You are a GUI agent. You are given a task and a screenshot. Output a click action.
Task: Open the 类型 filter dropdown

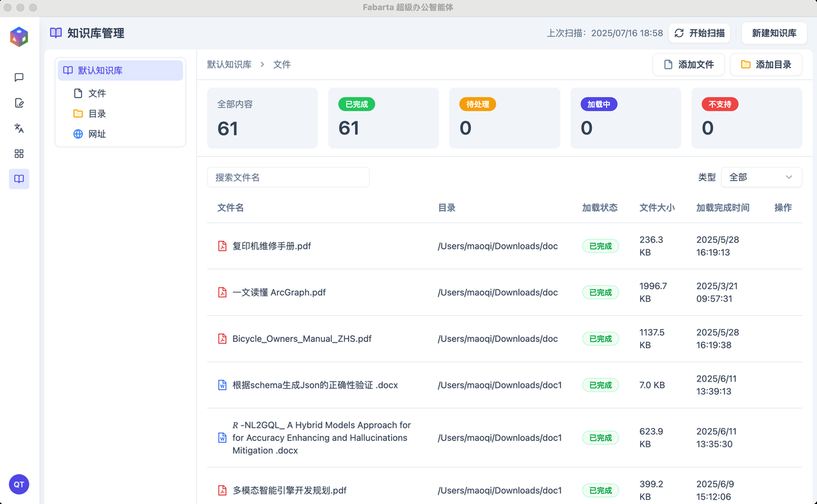pos(761,177)
